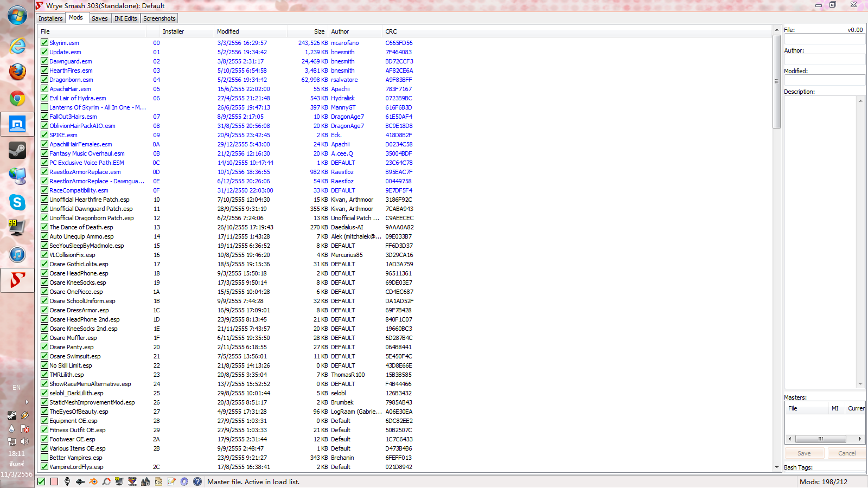868x488 pixels.
Task: Open Help via the question mark icon
Action: [x=197, y=481]
